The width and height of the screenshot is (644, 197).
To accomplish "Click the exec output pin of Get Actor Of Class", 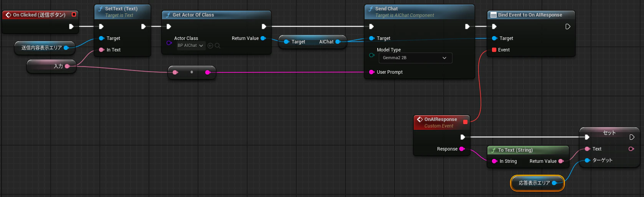I will 264,26.
